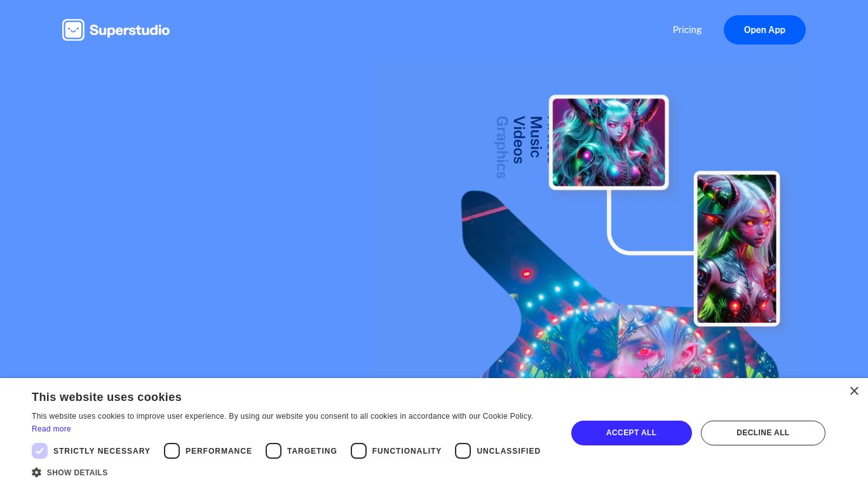Click the rotated Videos label
Image resolution: width=868 pixels, height=488 pixels.
pos(519,140)
